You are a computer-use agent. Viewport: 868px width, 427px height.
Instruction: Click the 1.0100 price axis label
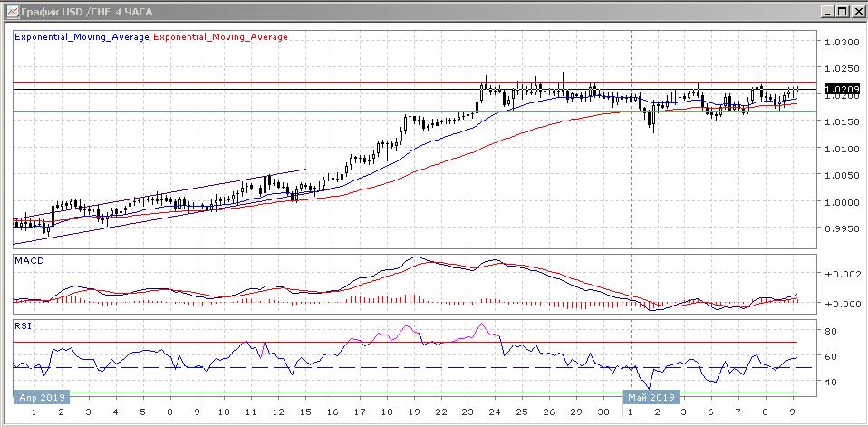(842, 149)
